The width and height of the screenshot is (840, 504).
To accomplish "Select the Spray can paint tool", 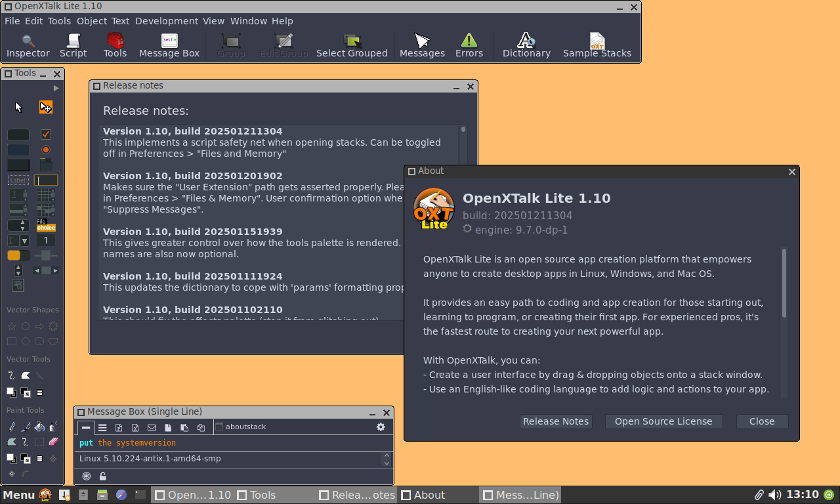I will click(x=53, y=427).
